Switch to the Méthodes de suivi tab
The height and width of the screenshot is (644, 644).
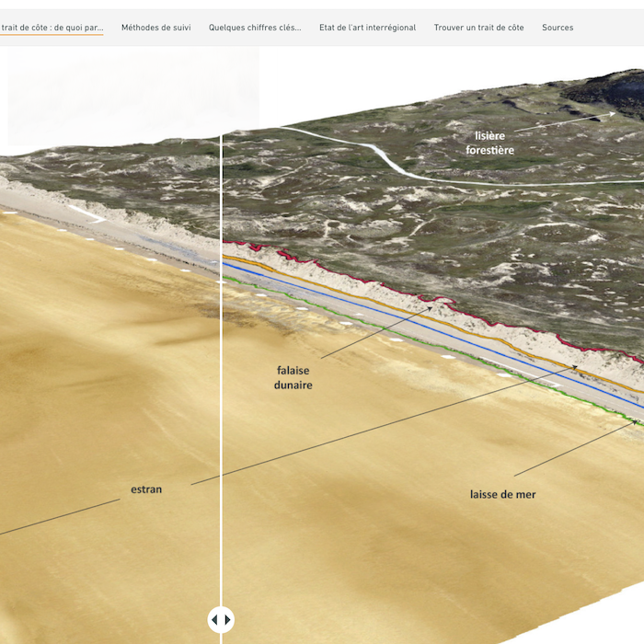tap(156, 28)
